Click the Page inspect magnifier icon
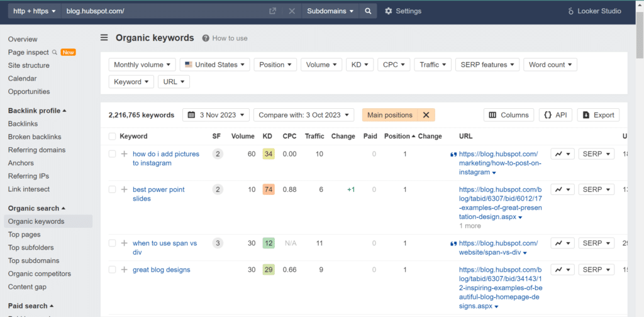644x317 pixels. [55, 52]
